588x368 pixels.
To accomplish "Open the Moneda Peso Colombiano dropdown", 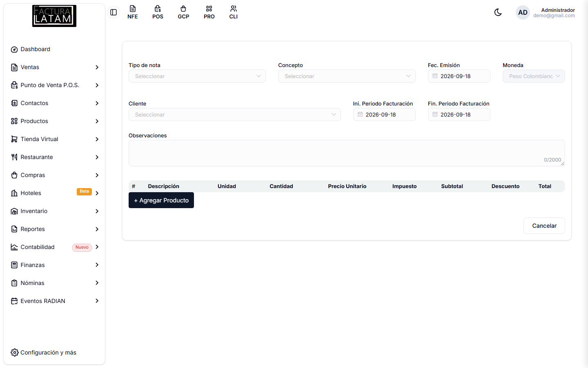I will point(534,76).
